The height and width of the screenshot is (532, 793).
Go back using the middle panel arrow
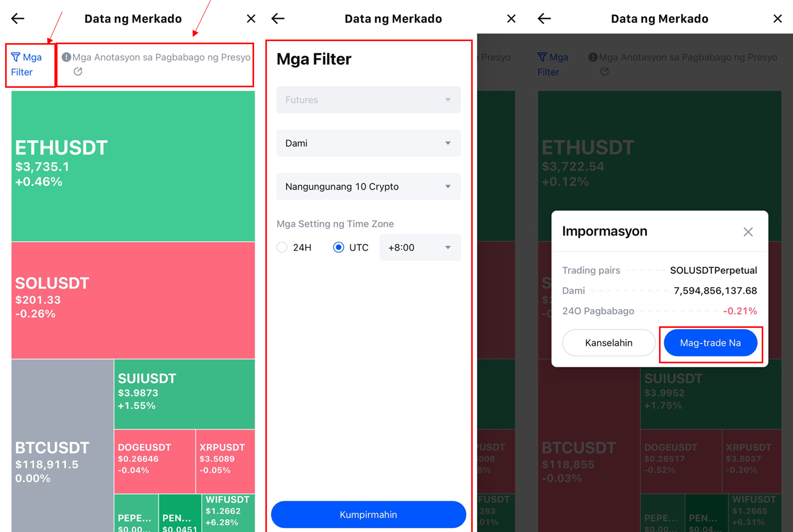point(278,19)
